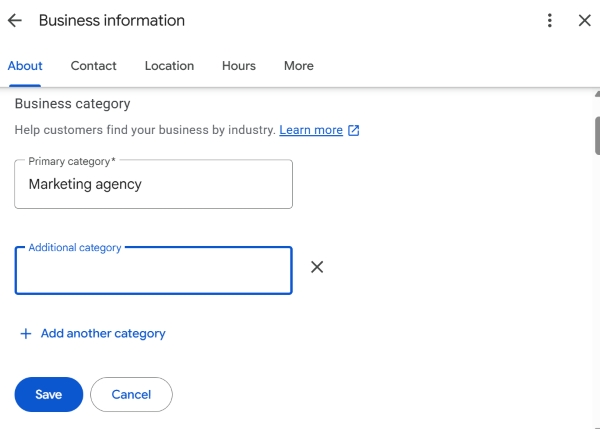The width and height of the screenshot is (600, 429).
Task: Click 'Help customers find your business by industry.' text
Action: coord(145,130)
